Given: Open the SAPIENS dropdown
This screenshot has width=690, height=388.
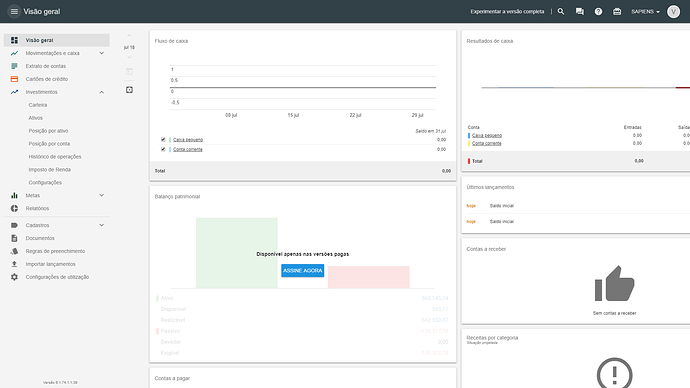Looking at the screenshot, I should (x=645, y=11).
